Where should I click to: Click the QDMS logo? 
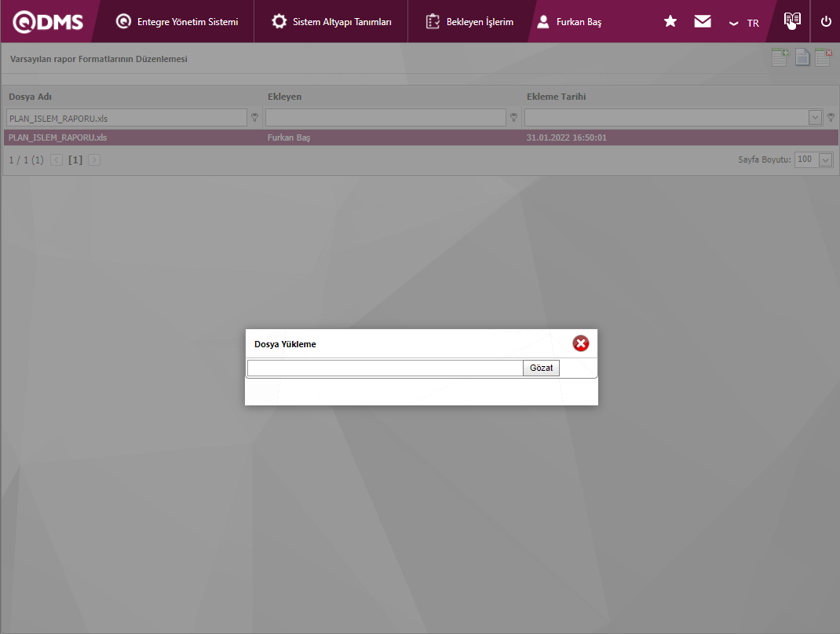48,22
